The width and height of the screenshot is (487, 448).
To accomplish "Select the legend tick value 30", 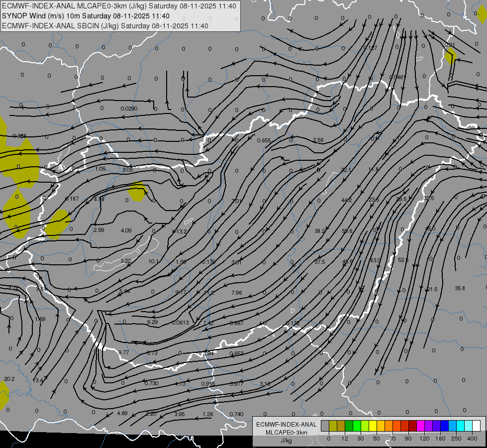I will pyautogui.click(x=361, y=439).
